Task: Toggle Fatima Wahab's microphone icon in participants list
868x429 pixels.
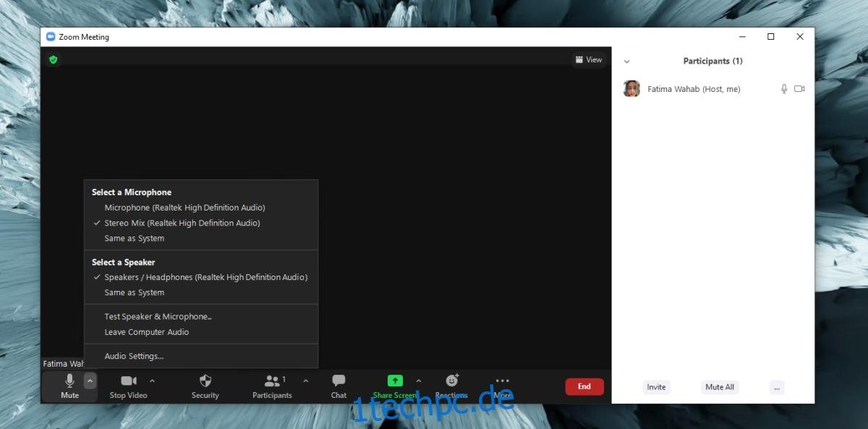Action: point(783,89)
